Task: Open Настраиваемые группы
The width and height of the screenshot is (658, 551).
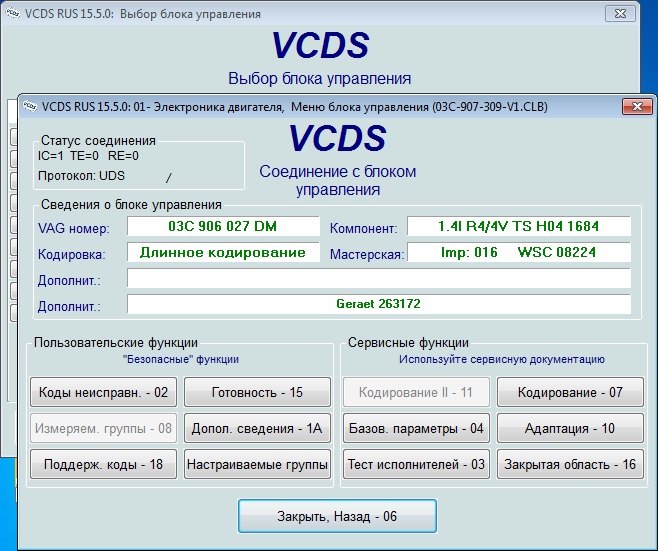Action: [257, 464]
